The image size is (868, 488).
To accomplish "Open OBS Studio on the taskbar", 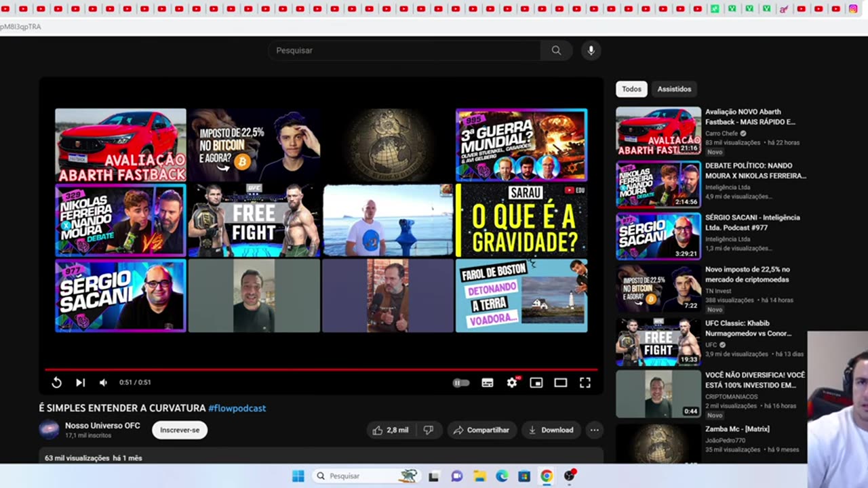I will [x=570, y=476].
